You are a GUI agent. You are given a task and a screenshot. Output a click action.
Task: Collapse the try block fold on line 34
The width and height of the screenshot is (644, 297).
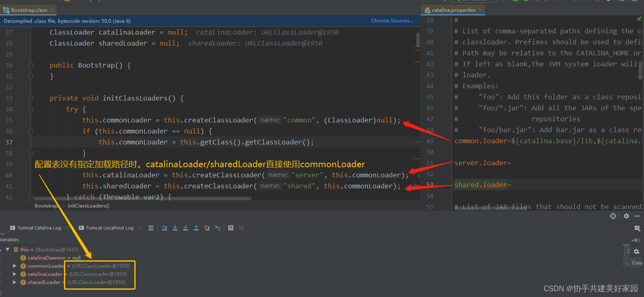31,109
